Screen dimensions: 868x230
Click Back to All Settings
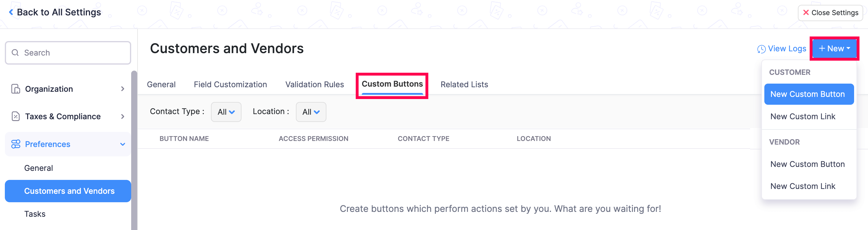coord(59,12)
